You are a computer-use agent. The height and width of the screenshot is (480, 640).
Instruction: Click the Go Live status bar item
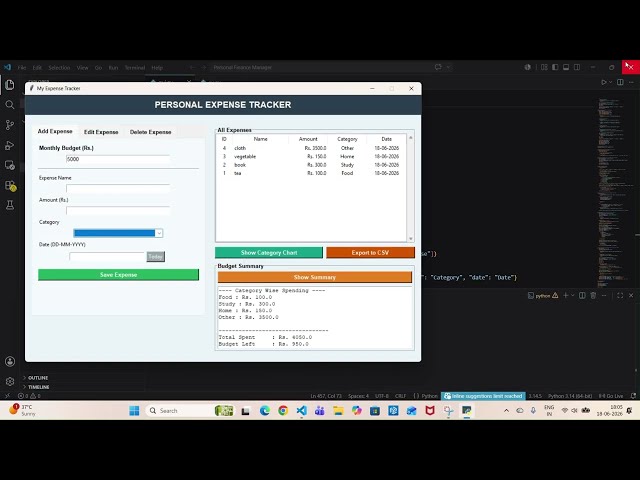[x=611, y=396]
